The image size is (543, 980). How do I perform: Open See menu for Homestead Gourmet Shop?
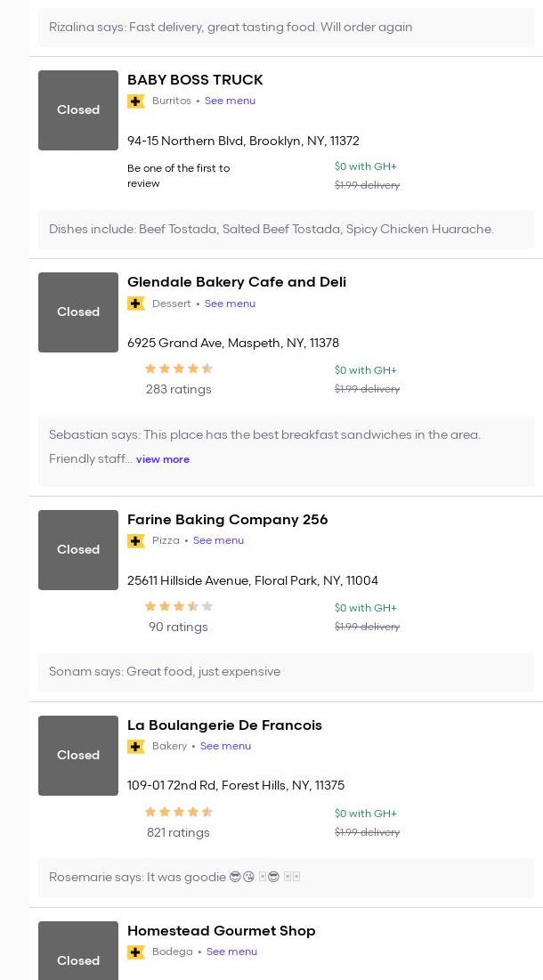coord(231,952)
